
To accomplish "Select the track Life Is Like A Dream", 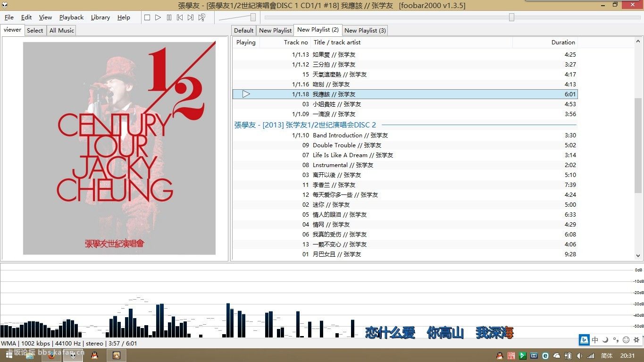I will coord(405,155).
